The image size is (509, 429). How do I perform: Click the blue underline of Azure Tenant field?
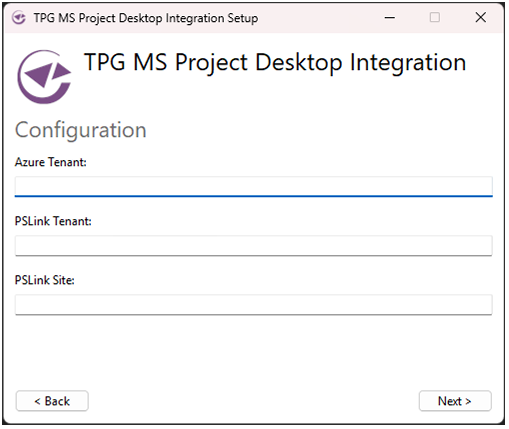pyautogui.click(x=254, y=196)
